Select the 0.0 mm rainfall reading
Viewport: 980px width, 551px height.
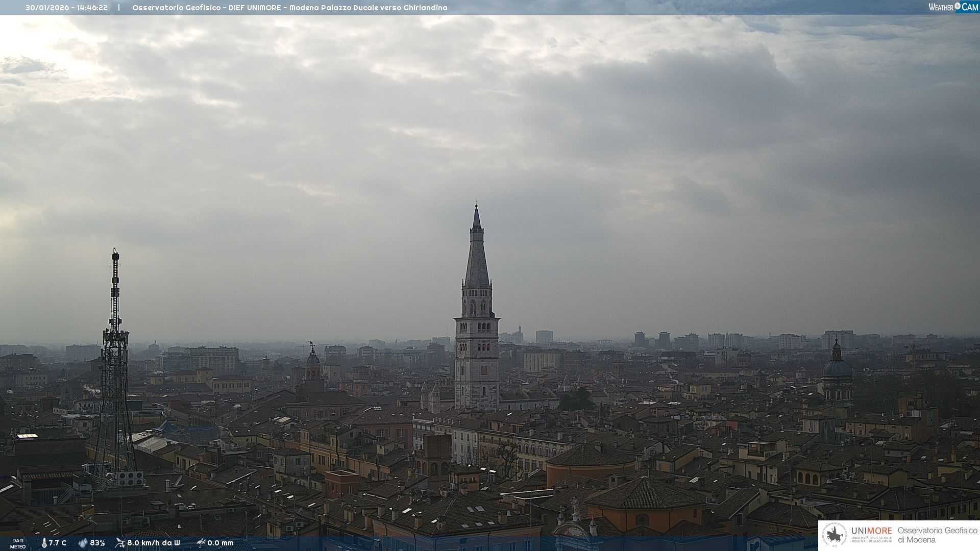click(220, 543)
